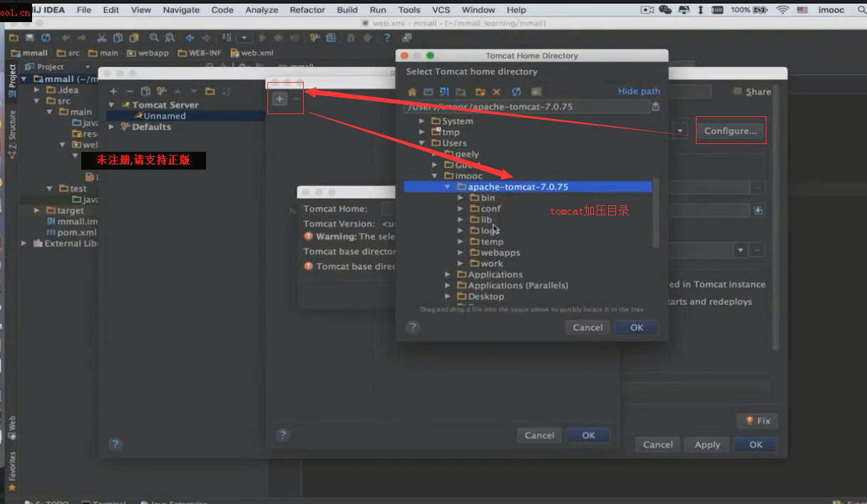Image resolution: width=867 pixels, height=504 pixels.
Task: Select pom.xml in Project tree
Action: (x=76, y=232)
